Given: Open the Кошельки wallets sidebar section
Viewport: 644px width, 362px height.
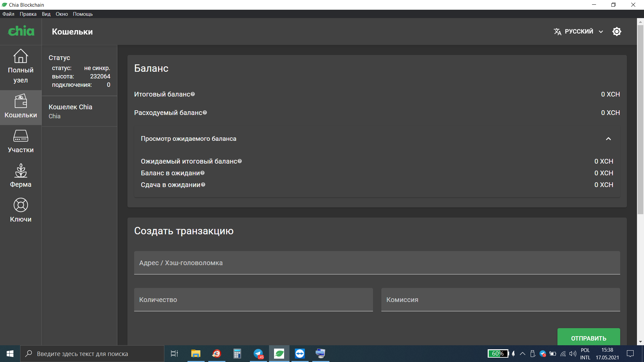Looking at the screenshot, I should tap(21, 107).
